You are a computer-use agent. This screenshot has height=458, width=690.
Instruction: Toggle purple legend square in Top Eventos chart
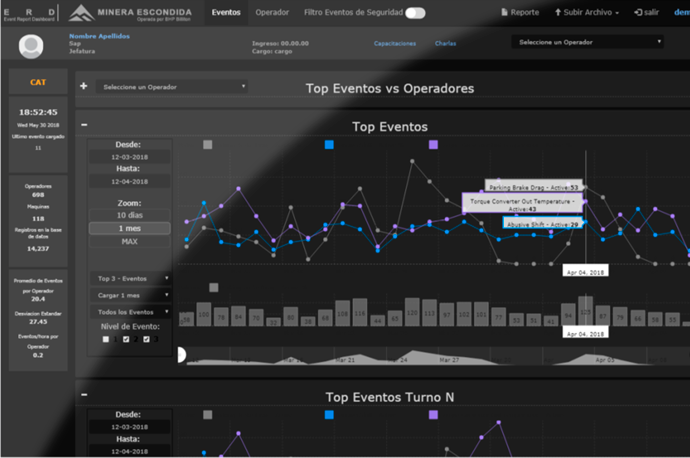433,145
